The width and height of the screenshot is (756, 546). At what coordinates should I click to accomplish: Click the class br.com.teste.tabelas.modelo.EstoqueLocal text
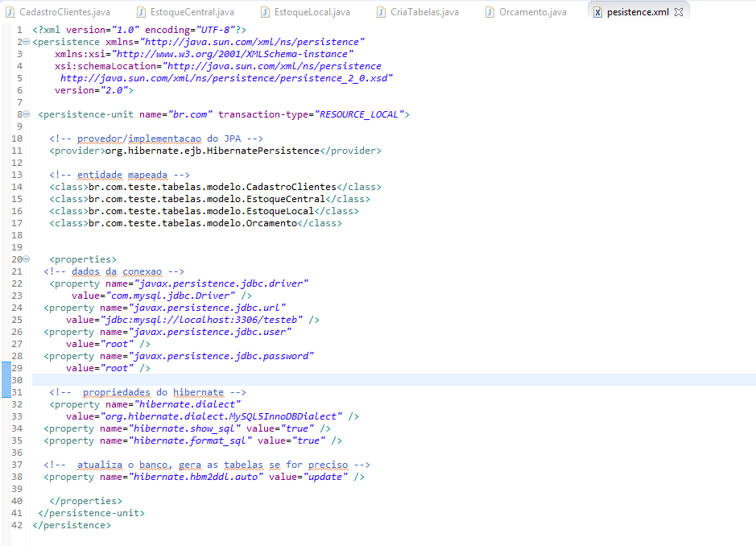[201, 211]
